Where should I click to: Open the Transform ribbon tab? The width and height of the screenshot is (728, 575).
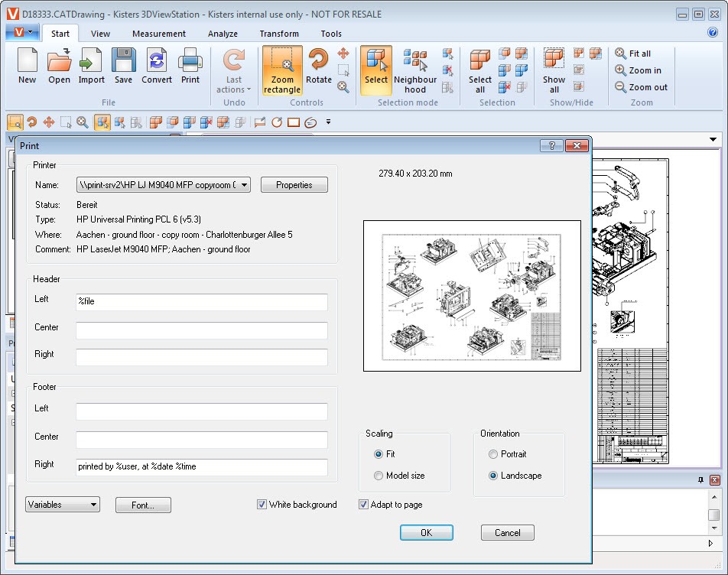coord(279,34)
